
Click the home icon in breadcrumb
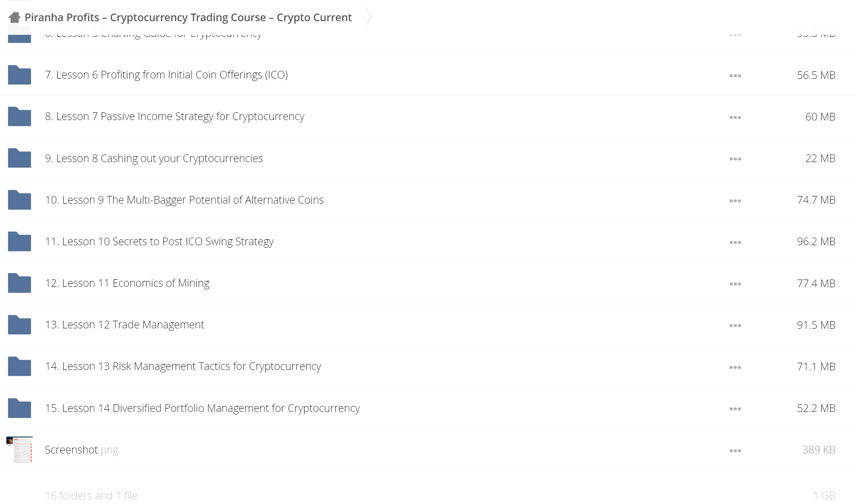(x=14, y=17)
